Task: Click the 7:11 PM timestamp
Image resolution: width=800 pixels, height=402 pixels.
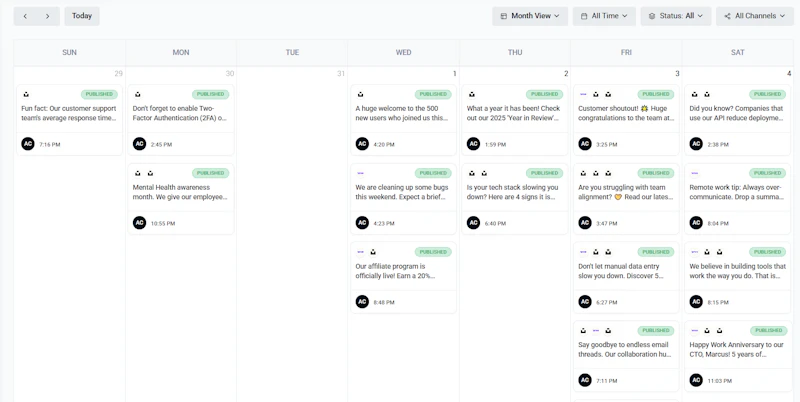Action: click(607, 381)
